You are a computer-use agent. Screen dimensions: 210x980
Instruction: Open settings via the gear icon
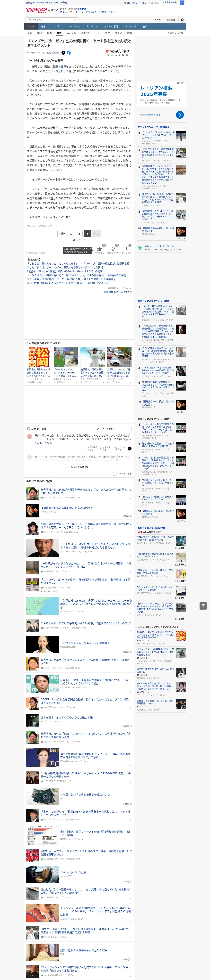click(182, 20)
